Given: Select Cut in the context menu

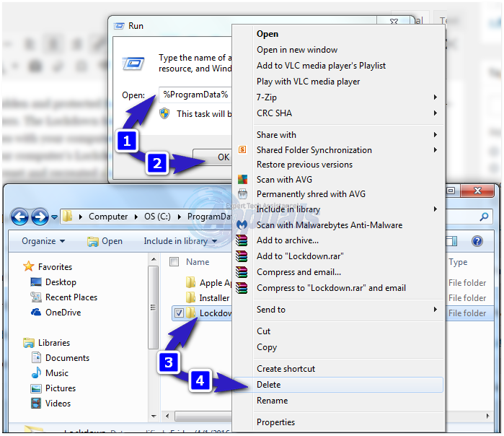Looking at the screenshot, I should [x=338, y=331].
